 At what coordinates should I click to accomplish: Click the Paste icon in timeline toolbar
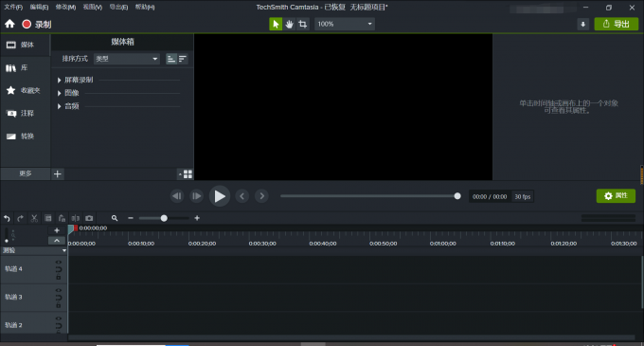click(x=62, y=218)
